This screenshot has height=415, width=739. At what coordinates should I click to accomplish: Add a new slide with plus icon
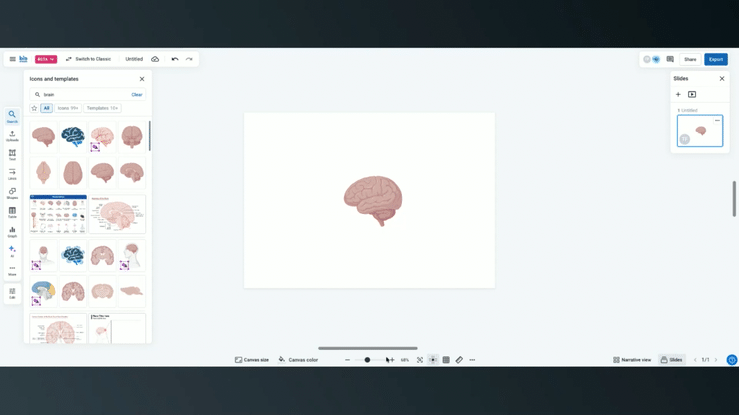pyautogui.click(x=678, y=94)
